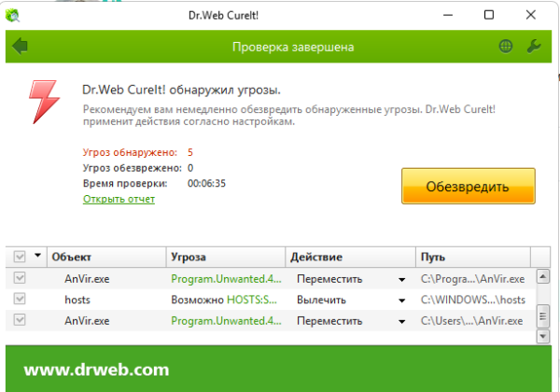Uncheck the checkbox for the hosts row
Viewport: 560px width, 392px height.
[x=20, y=299]
